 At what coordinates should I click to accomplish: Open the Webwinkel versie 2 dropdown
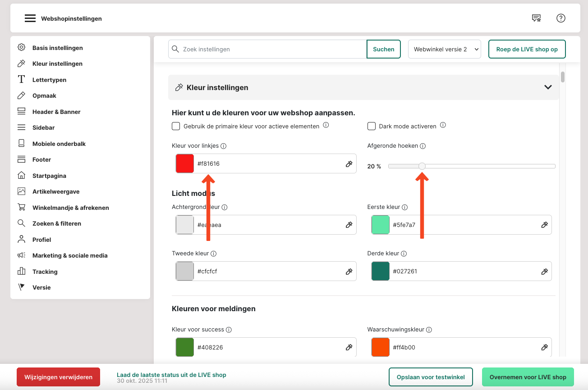[444, 49]
